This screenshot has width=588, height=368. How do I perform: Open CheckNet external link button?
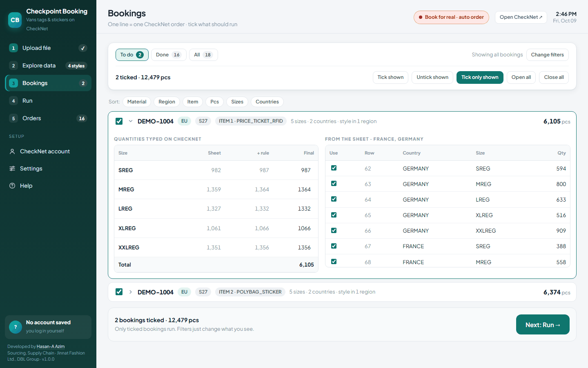coord(521,17)
